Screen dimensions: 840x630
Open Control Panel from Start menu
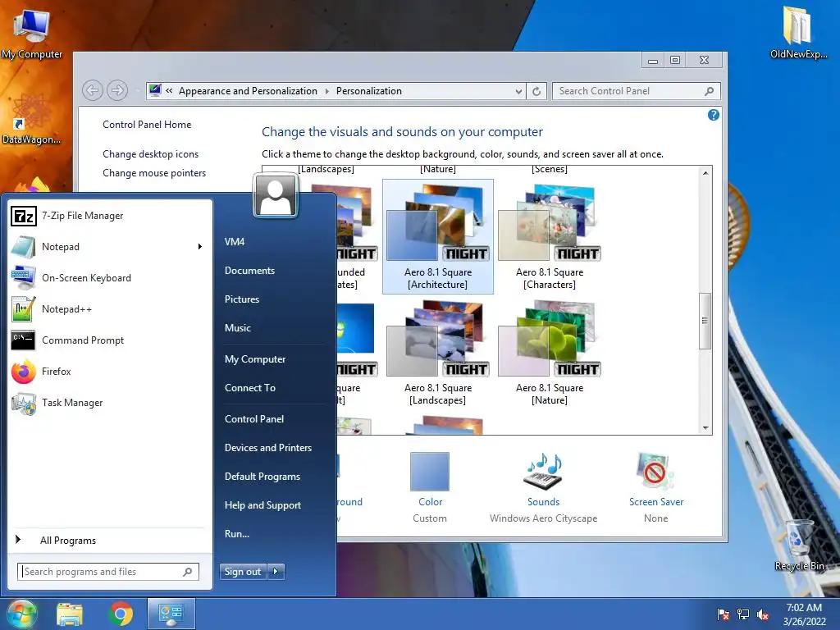click(x=254, y=419)
